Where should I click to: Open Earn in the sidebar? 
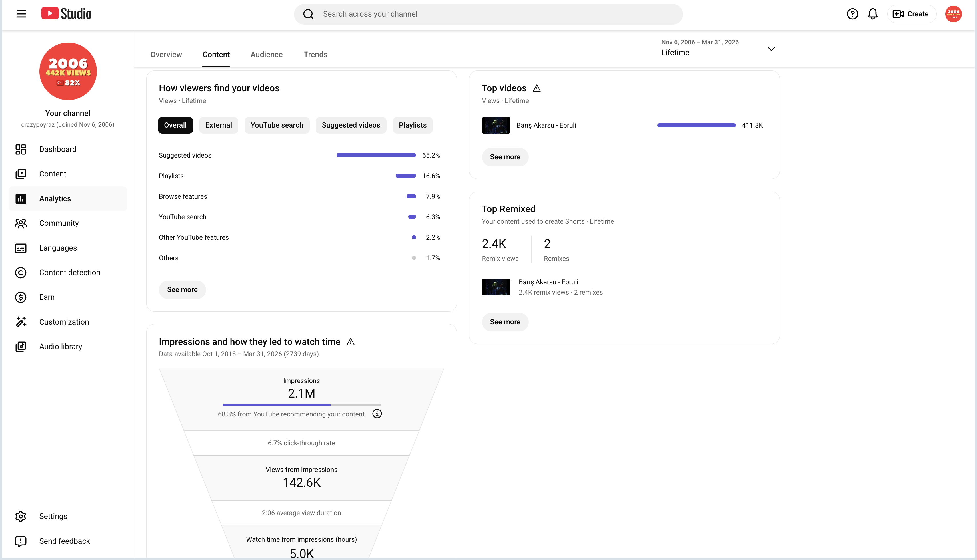point(68,297)
